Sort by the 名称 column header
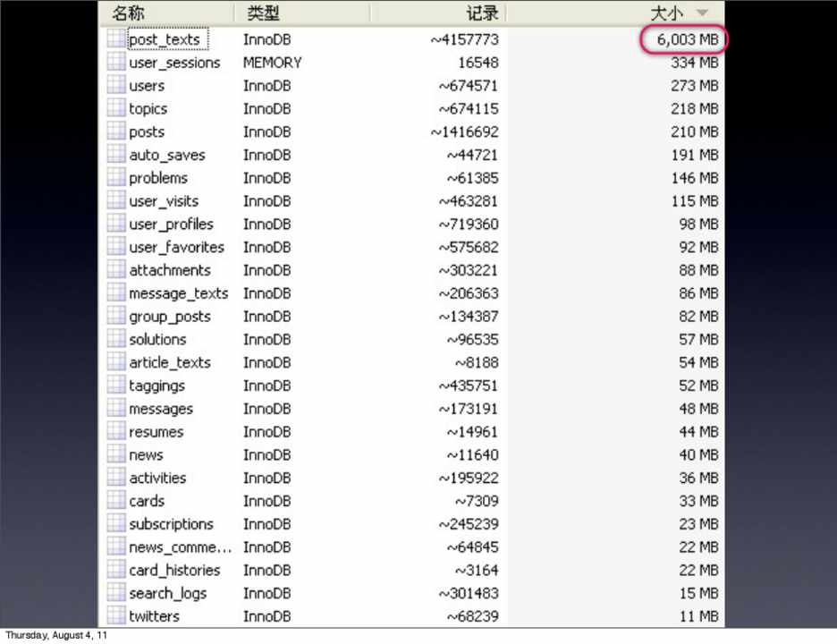 point(129,13)
